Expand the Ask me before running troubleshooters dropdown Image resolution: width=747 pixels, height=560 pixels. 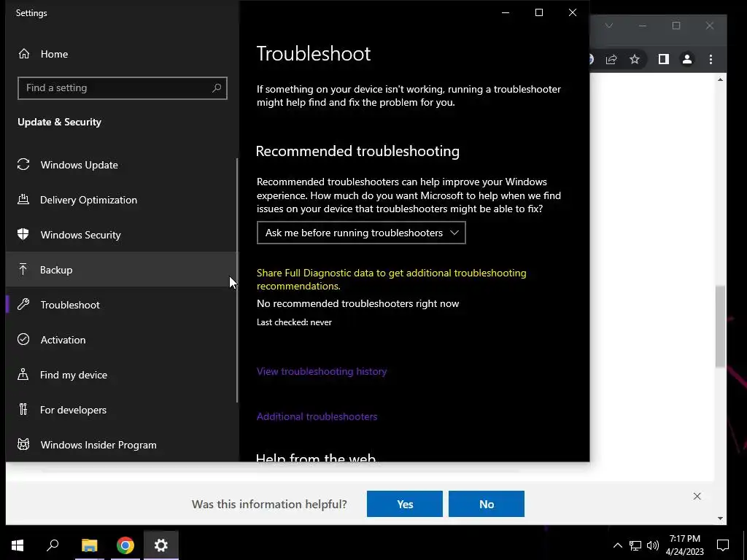point(361,233)
